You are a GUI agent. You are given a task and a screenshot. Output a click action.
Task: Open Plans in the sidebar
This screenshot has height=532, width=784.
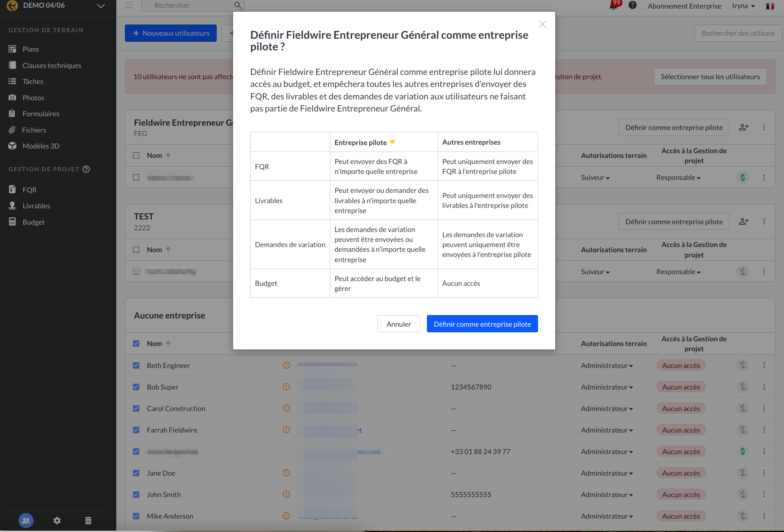(31, 49)
